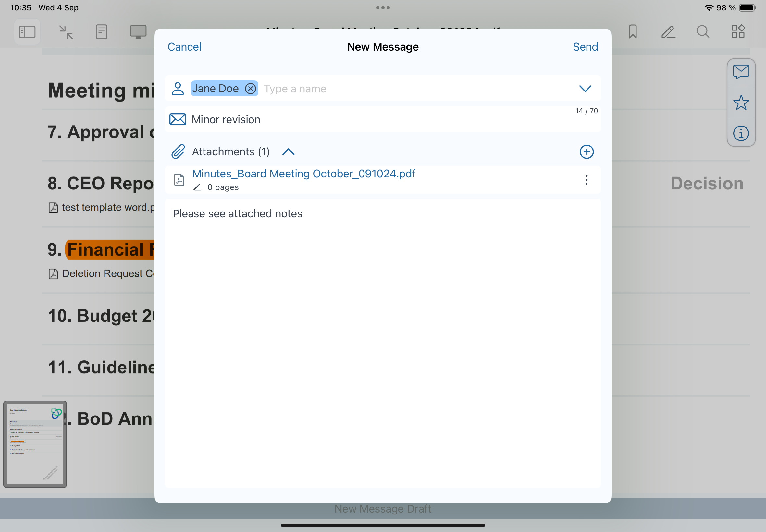766x532 pixels.
Task: Tap the 'Attachments (1)' label
Action: point(231,152)
